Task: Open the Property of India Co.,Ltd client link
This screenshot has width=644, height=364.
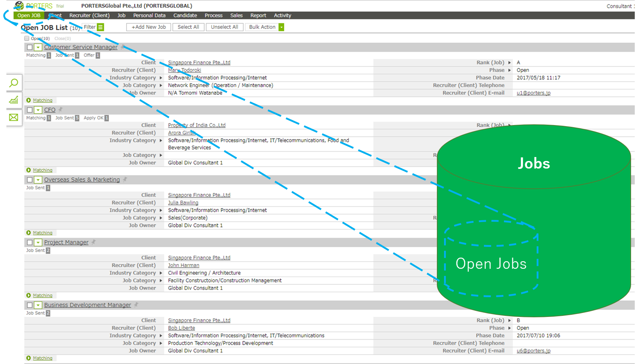Action: [197, 125]
